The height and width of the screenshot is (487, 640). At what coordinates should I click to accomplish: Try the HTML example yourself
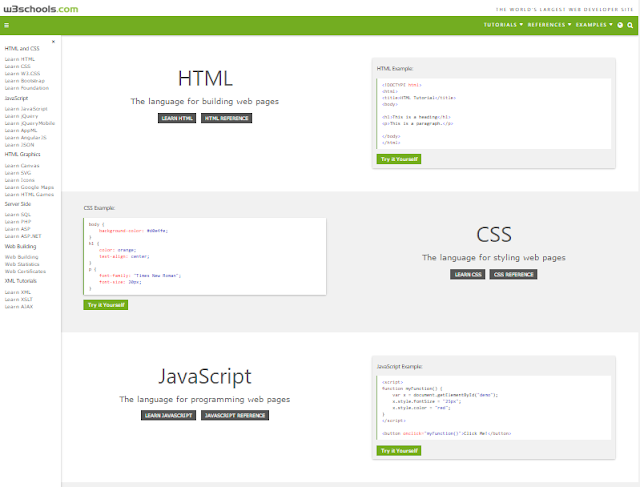tap(398, 159)
